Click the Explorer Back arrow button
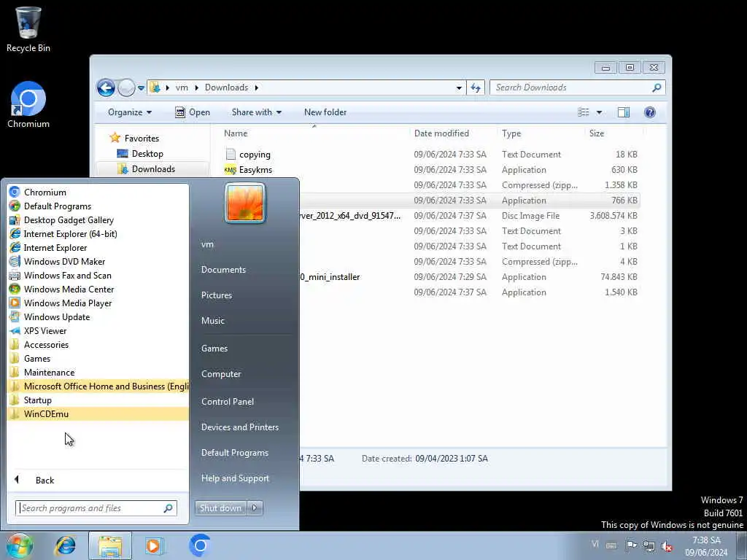The height and width of the screenshot is (560, 747). pos(106,87)
